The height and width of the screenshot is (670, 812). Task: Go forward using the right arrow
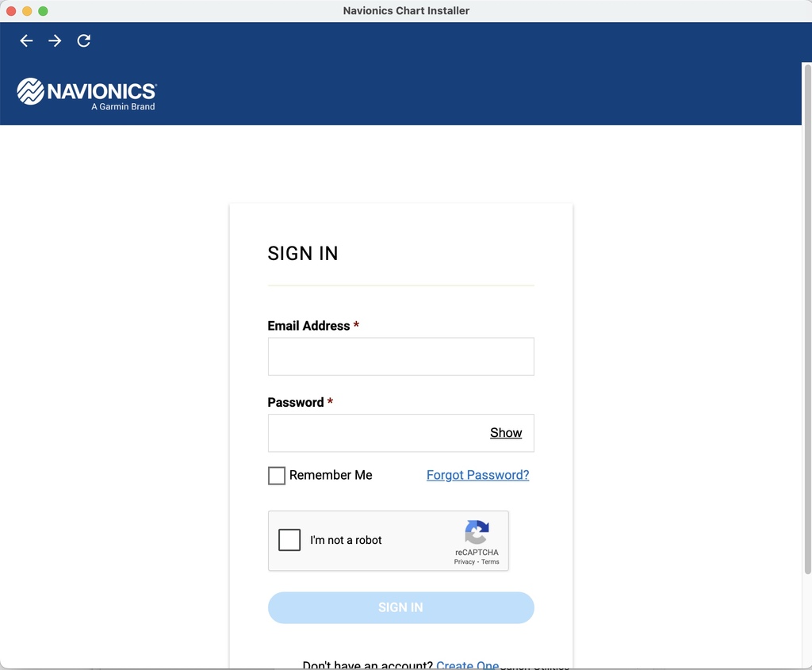pyautogui.click(x=55, y=40)
